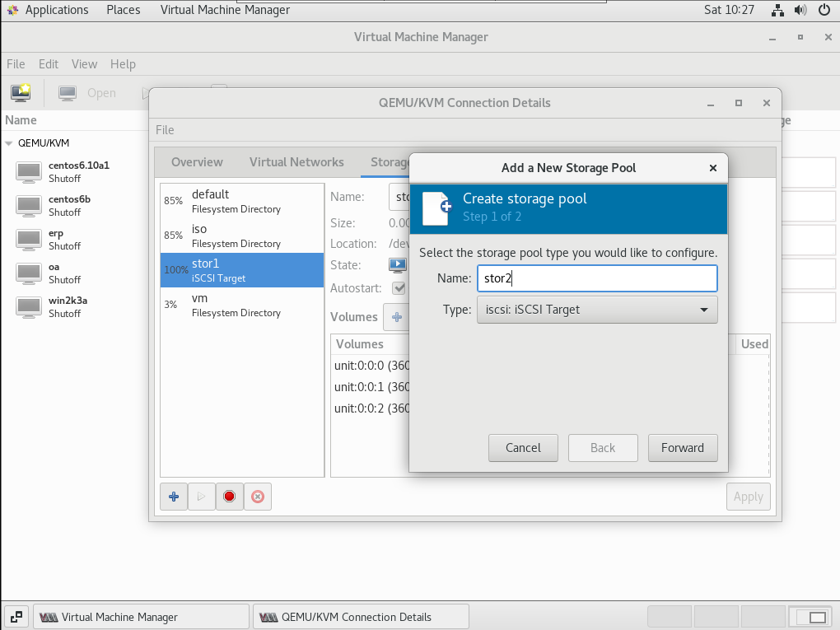Click the workspace switcher active workspace
The width and height of the screenshot is (840, 630).
812,617
